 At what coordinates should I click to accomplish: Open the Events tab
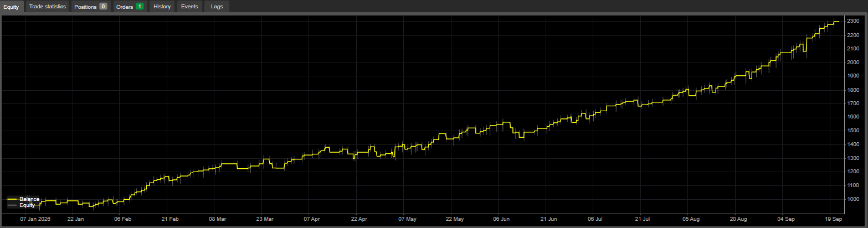coord(189,7)
